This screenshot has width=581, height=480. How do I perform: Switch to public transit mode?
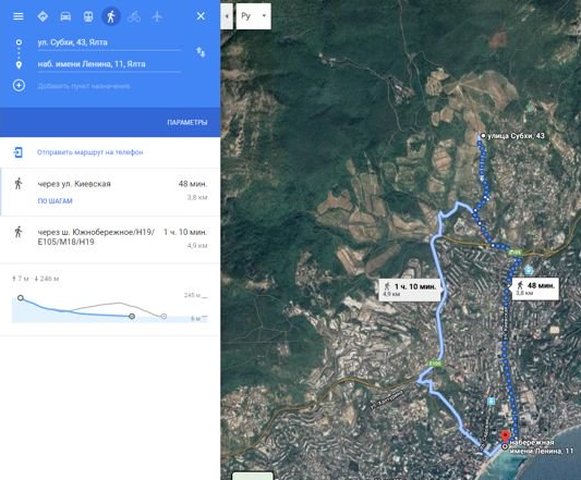(x=88, y=16)
